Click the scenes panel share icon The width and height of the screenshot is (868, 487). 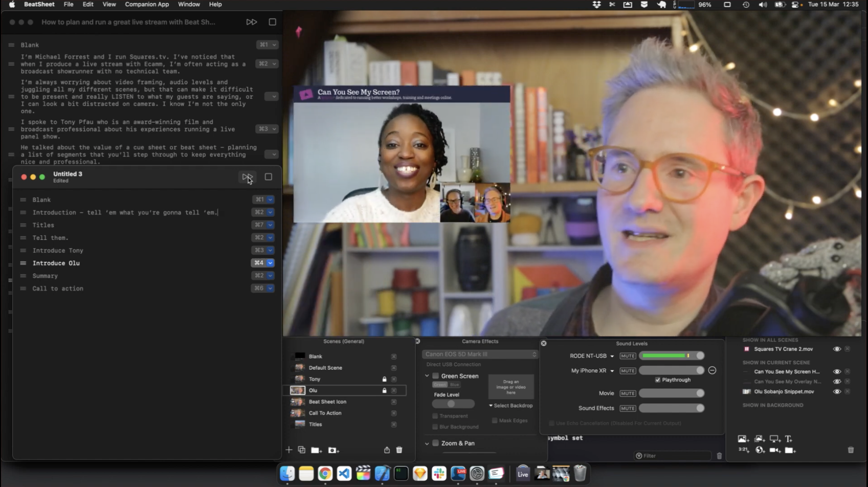coord(387,450)
